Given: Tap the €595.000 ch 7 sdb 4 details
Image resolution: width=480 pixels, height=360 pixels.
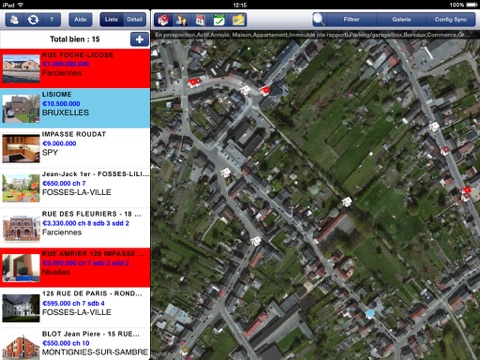Looking at the screenshot, I should 74,303.
